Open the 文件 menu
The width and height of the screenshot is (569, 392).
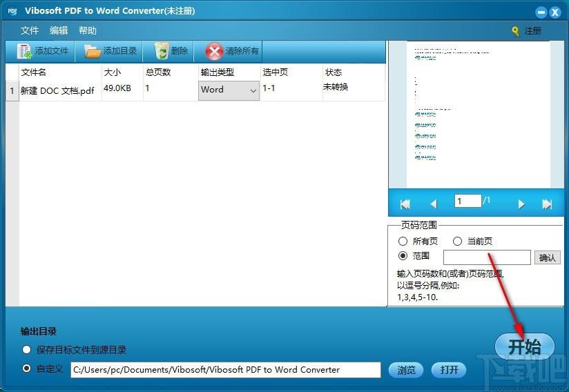click(30, 30)
